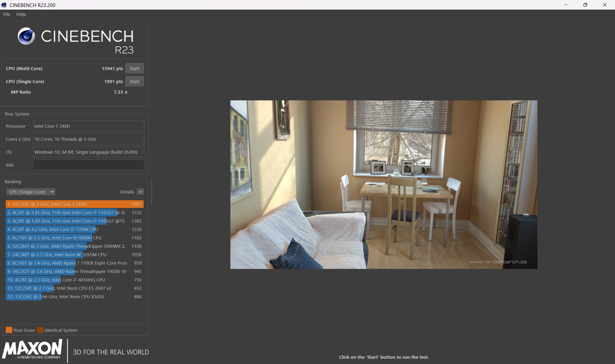The image size is (615, 364).
Task: Click the Cinebench sphere logo icon
Action: point(26,36)
